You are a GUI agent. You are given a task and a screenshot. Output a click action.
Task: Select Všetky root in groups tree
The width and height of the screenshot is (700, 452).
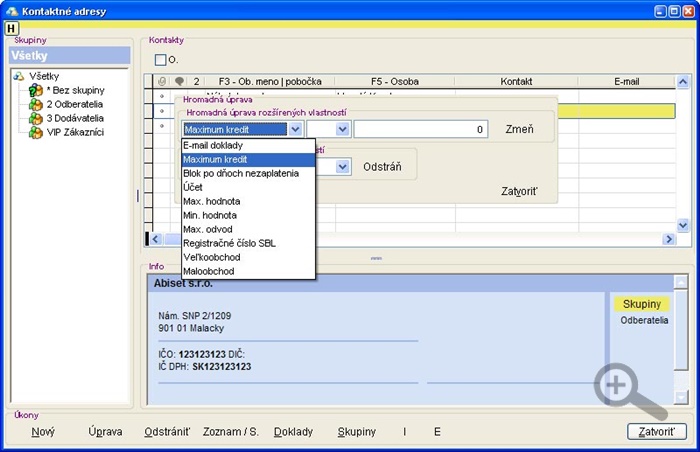(x=44, y=76)
